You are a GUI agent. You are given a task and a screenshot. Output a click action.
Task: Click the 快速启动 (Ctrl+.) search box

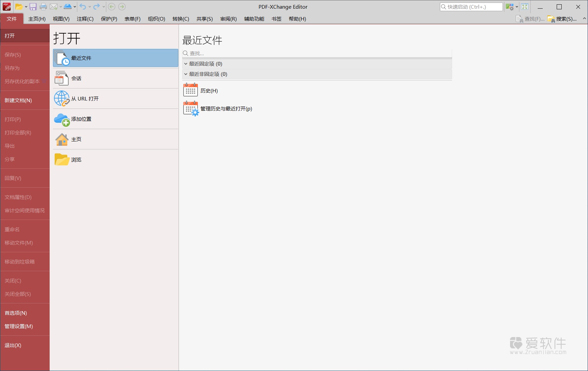pyautogui.click(x=471, y=7)
